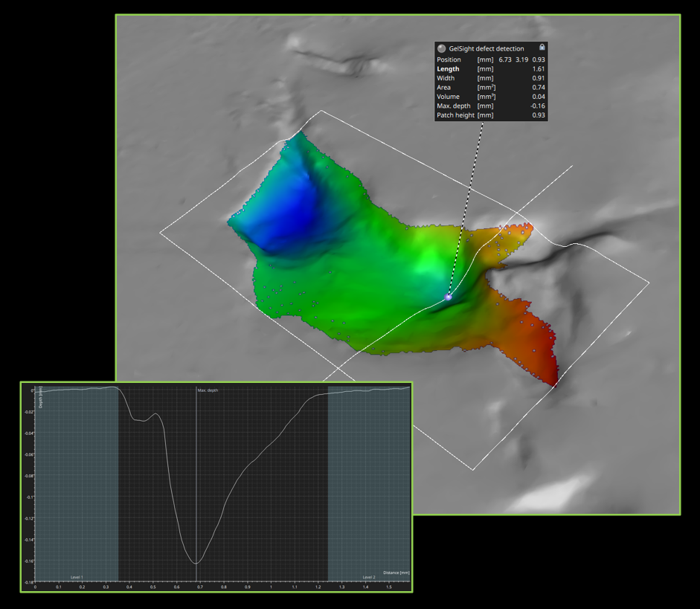700x609 pixels.
Task: Click the Depth [mm] axis label
Action: coord(42,397)
